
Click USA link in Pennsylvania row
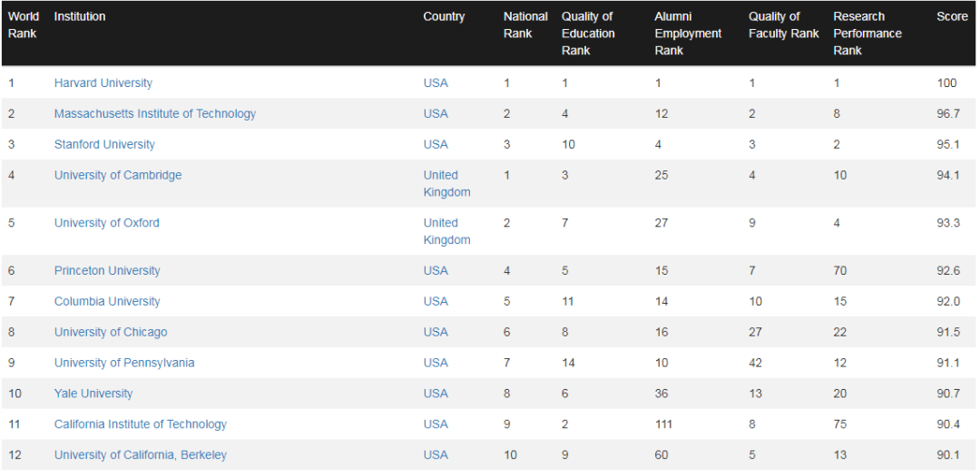tap(436, 363)
